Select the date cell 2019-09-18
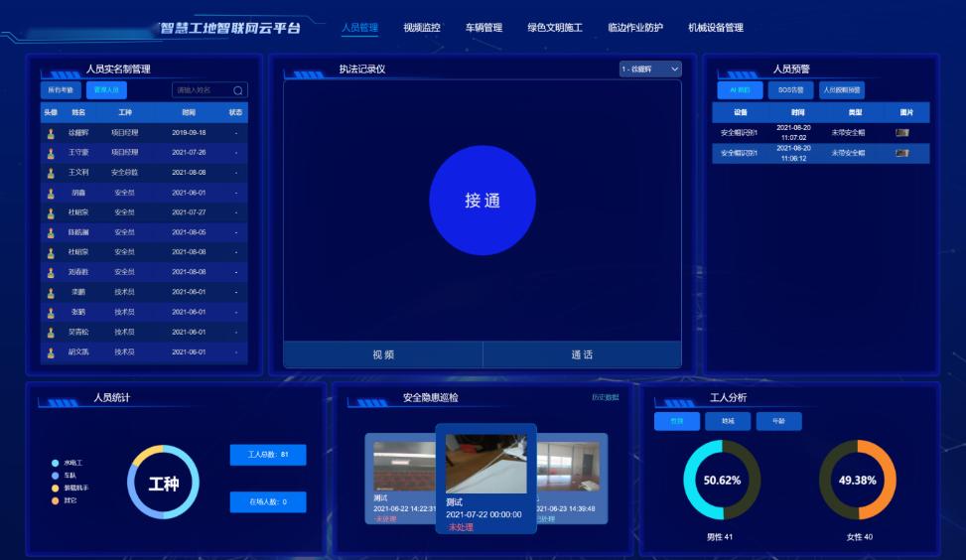The width and height of the screenshot is (966, 560). click(189, 132)
